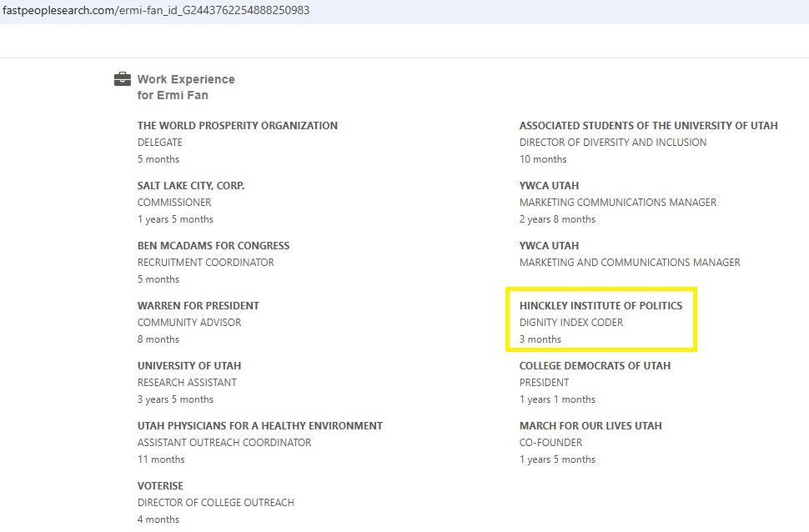Click '5 months' under RECRUITMENT COORDINATOR
The height and width of the screenshot is (532, 809).
(158, 279)
